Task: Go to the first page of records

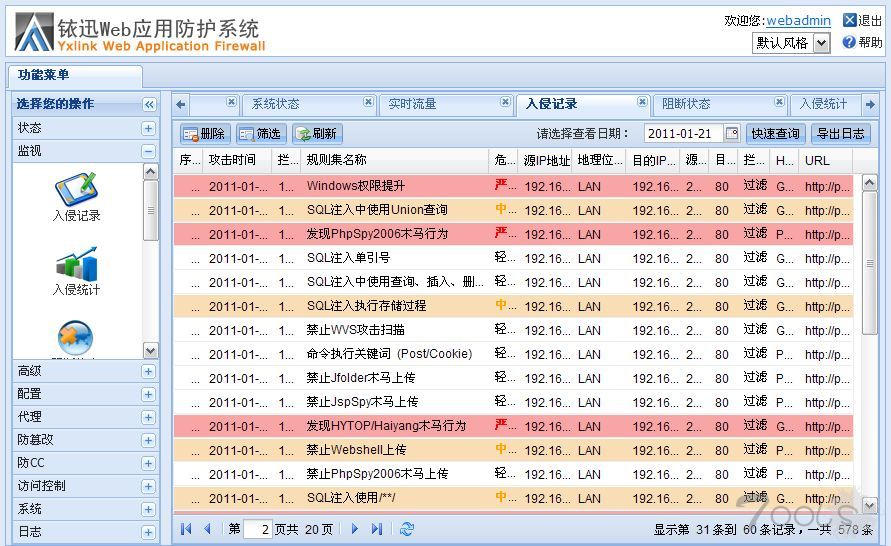Action: click(x=186, y=529)
